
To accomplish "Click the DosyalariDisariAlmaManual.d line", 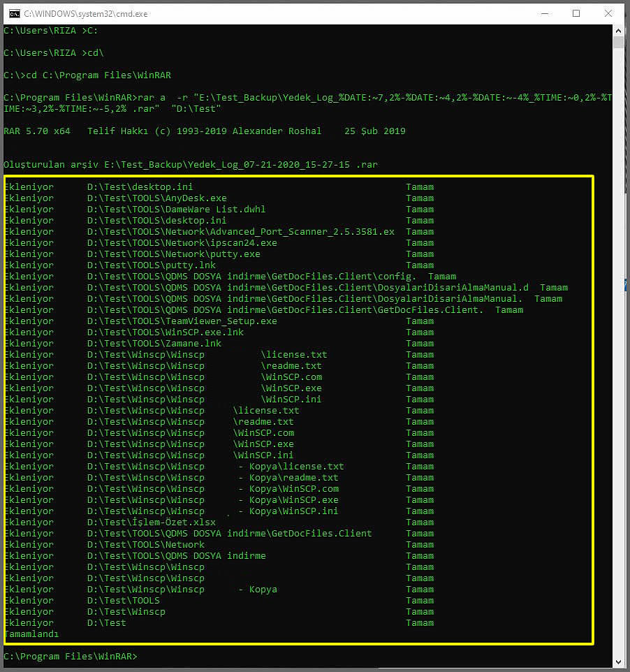I will (x=286, y=288).
